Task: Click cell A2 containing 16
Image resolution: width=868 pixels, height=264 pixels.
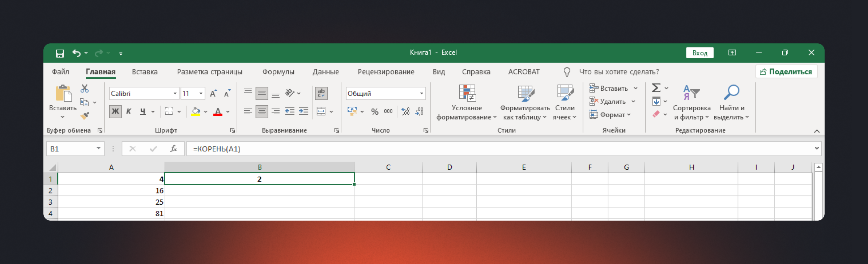Action: point(111,191)
